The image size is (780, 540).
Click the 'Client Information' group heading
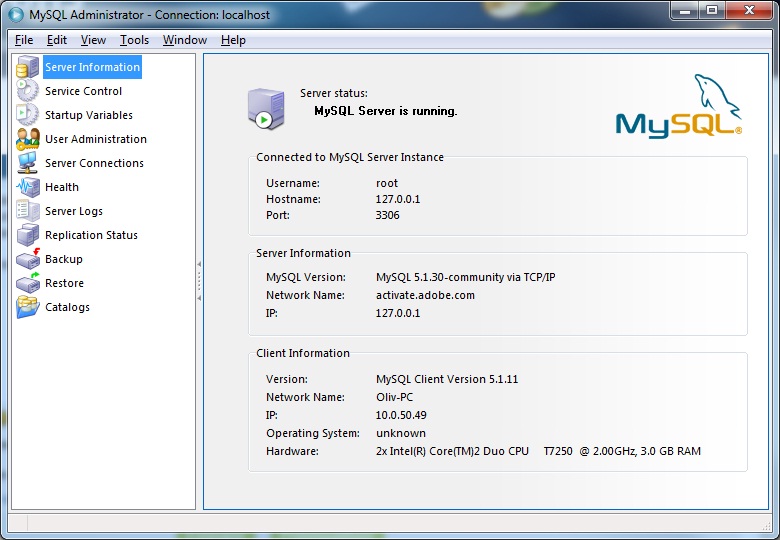(303, 353)
